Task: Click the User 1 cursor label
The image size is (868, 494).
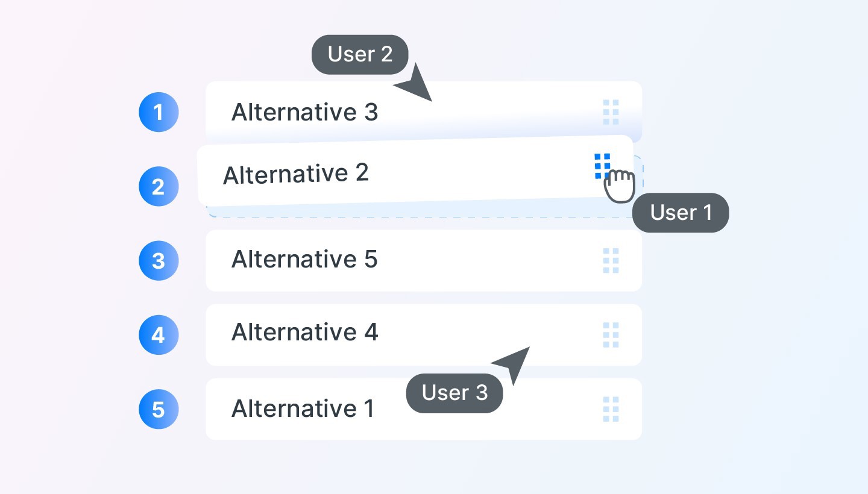Action: 681,213
